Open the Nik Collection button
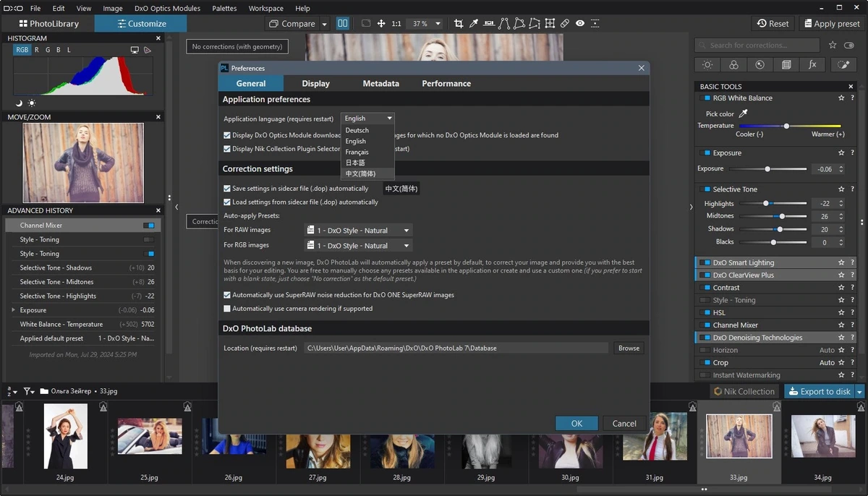Image resolution: width=868 pixels, height=496 pixels. click(x=744, y=391)
